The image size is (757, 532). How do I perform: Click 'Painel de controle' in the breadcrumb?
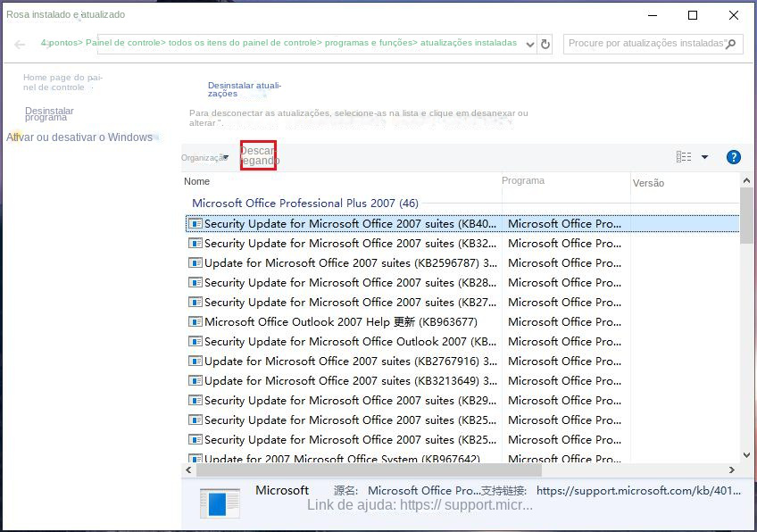[122, 43]
